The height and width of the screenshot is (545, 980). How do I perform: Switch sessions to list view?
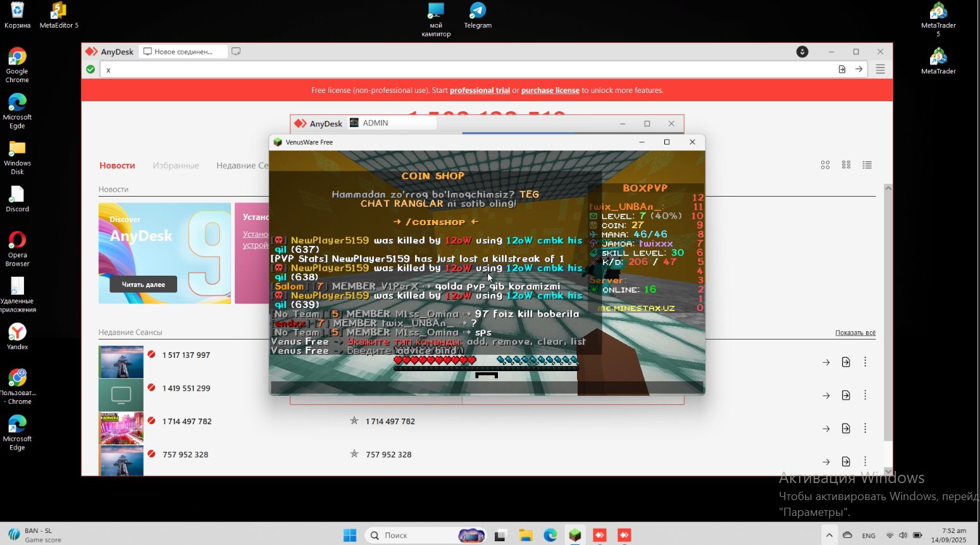pos(867,165)
